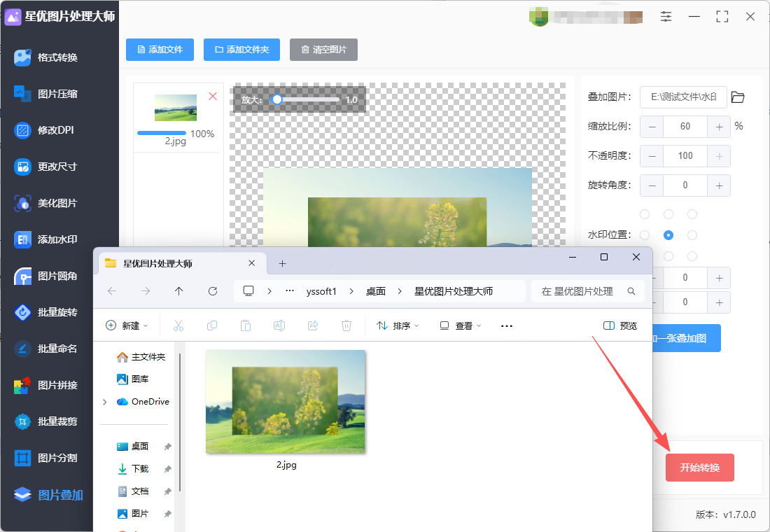
Task: Open 图片分割 sidebar tool
Action: (45, 458)
